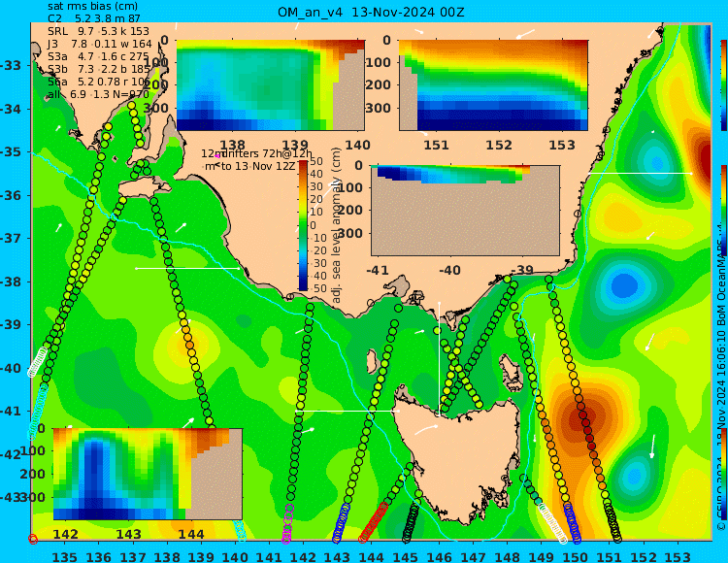The width and height of the screenshot is (728, 563).
Task: Select the color bar tick value 50
Action: coord(316,161)
